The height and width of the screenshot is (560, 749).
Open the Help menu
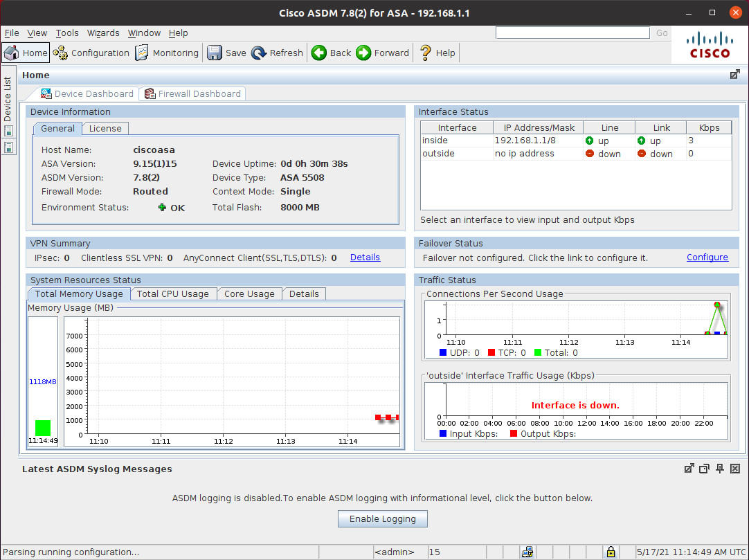click(178, 33)
